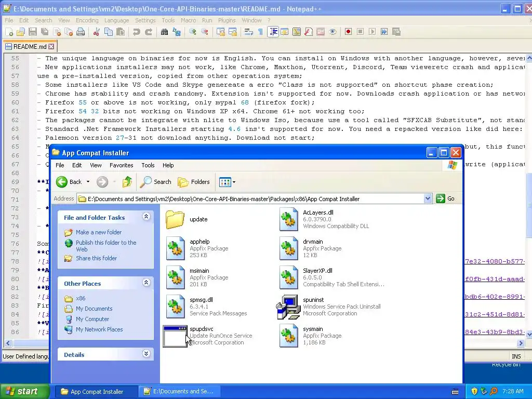Click the Explorer Address path field
Image resolution: width=532 pixels, height=399 pixels.
coord(250,199)
